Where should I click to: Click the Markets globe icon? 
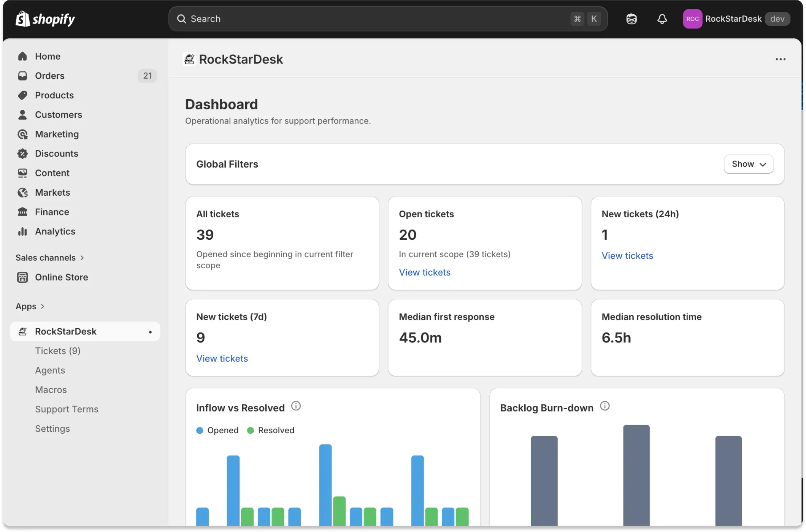click(22, 192)
